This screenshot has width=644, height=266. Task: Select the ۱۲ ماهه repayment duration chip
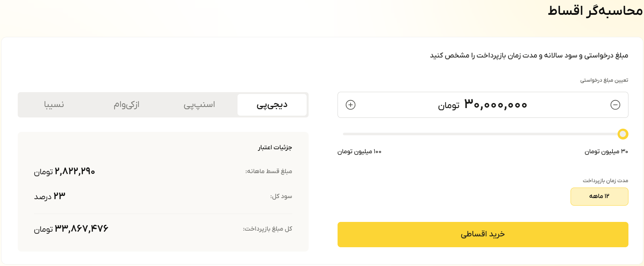point(599,196)
